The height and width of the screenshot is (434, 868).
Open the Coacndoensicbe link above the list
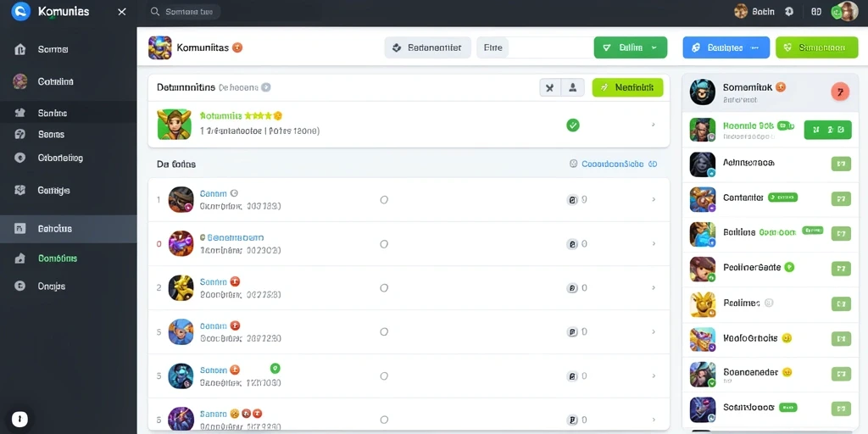(613, 164)
